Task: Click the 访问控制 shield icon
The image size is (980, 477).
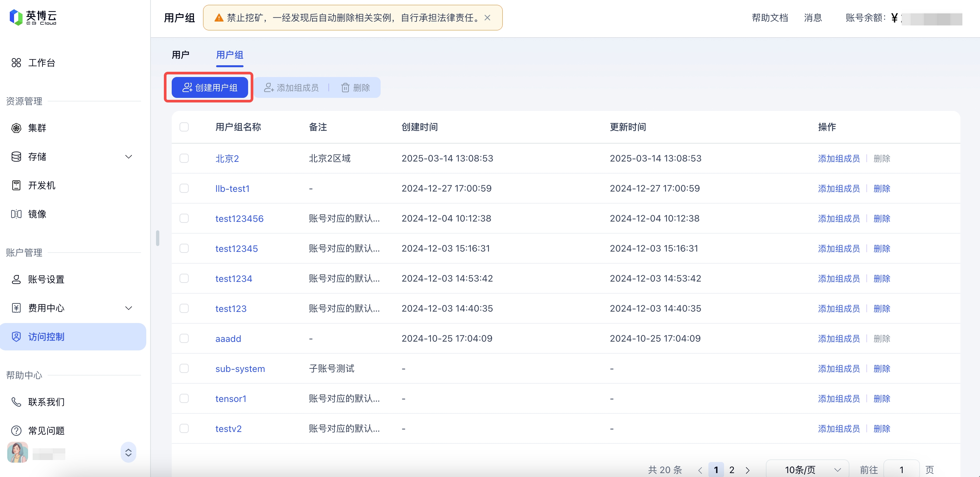Action: (16, 337)
